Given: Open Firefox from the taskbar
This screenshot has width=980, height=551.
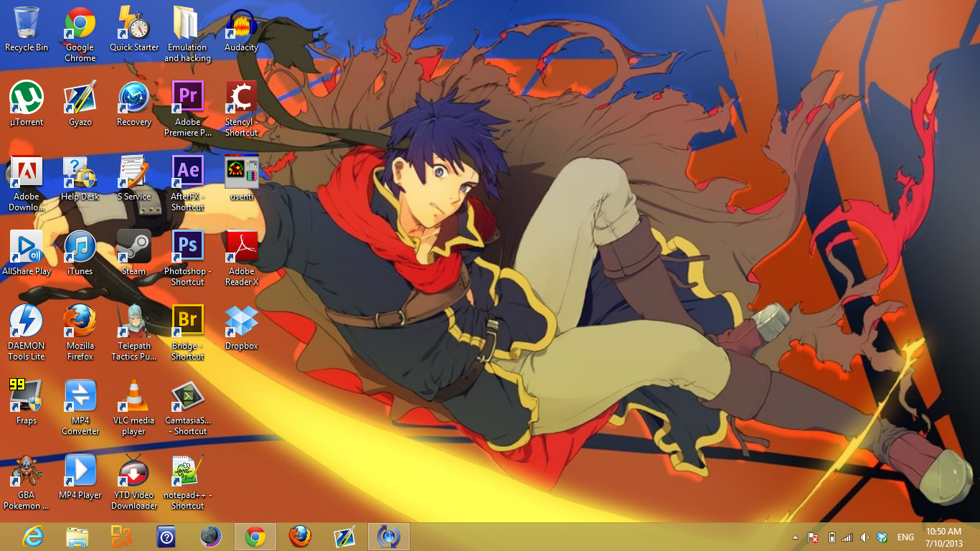Looking at the screenshot, I should [x=300, y=537].
